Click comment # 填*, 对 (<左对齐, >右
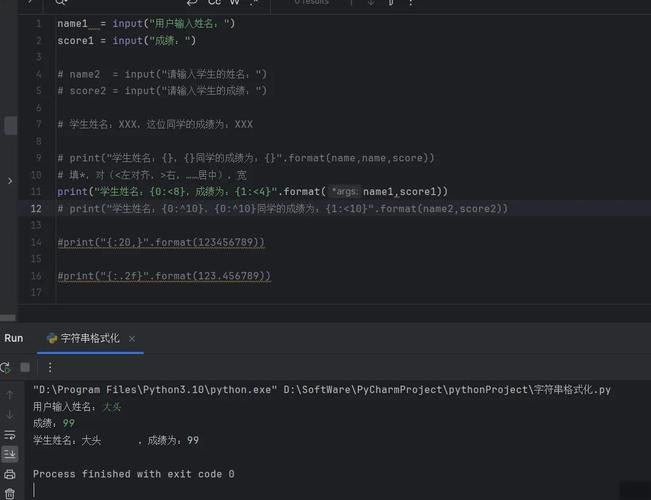The height and width of the screenshot is (500, 651). [x=152, y=175]
